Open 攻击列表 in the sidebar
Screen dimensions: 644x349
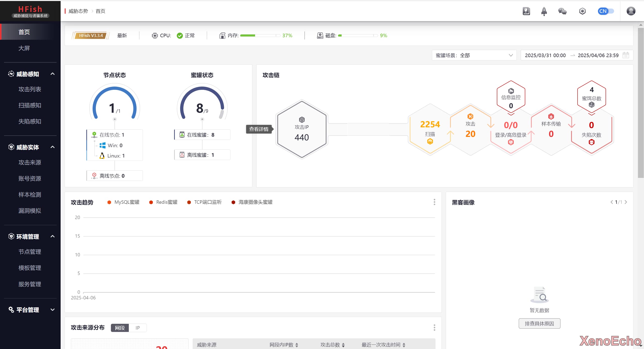(x=30, y=89)
